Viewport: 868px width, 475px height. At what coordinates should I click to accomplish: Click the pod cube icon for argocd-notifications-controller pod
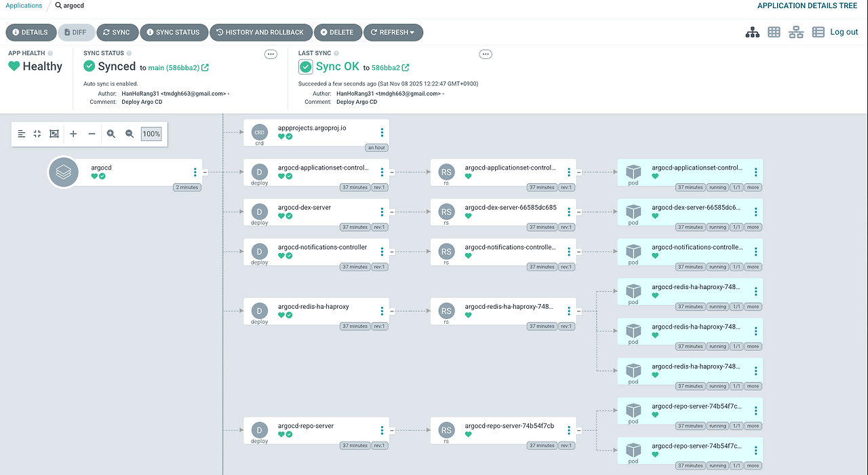tap(633, 251)
